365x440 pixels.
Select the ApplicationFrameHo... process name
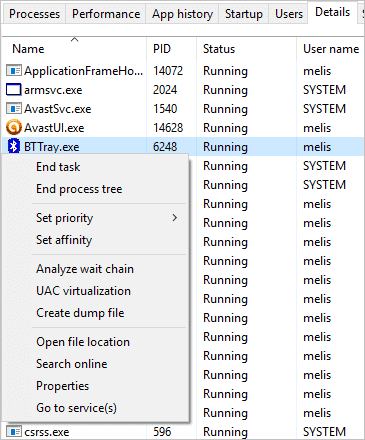click(x=83, y=71)
